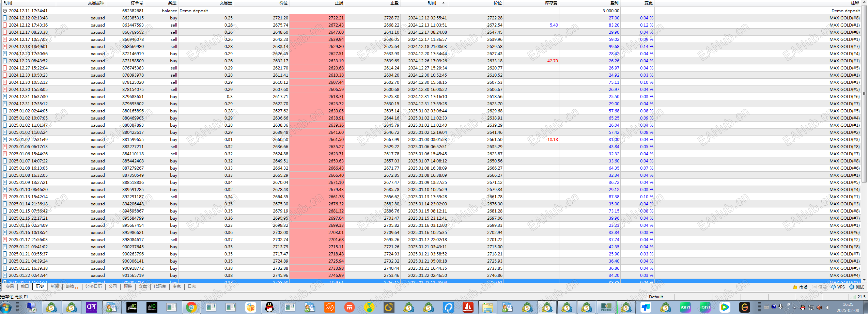The height and width of the screenshot is (314, 868).
Task: Switch to the 敞口 (Exposure) tab
Action: pos(25,286)
